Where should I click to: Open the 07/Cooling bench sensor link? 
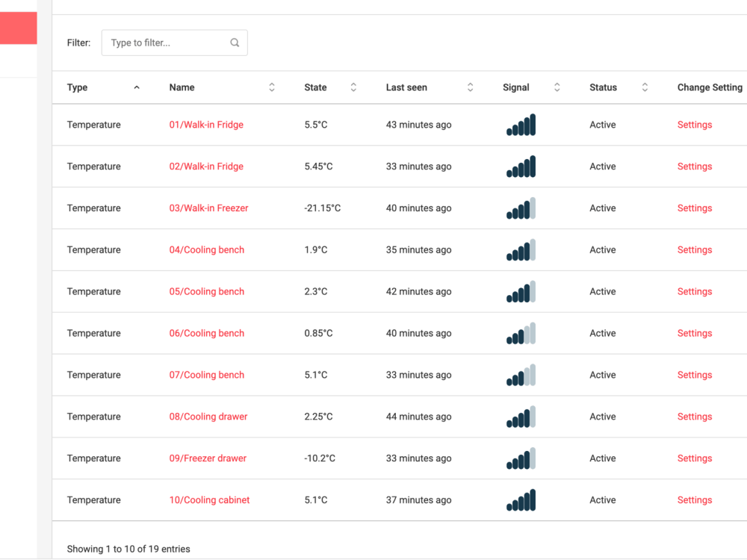(207, 375)
